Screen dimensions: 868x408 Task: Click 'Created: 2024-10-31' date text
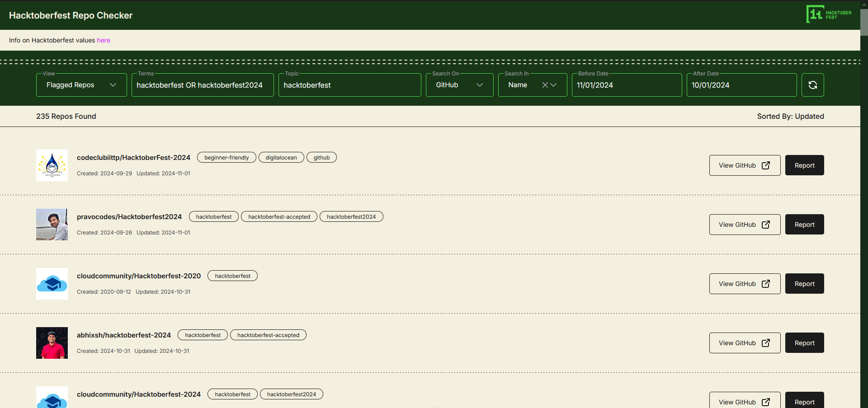pyautogui.click(x=104, y=351)
